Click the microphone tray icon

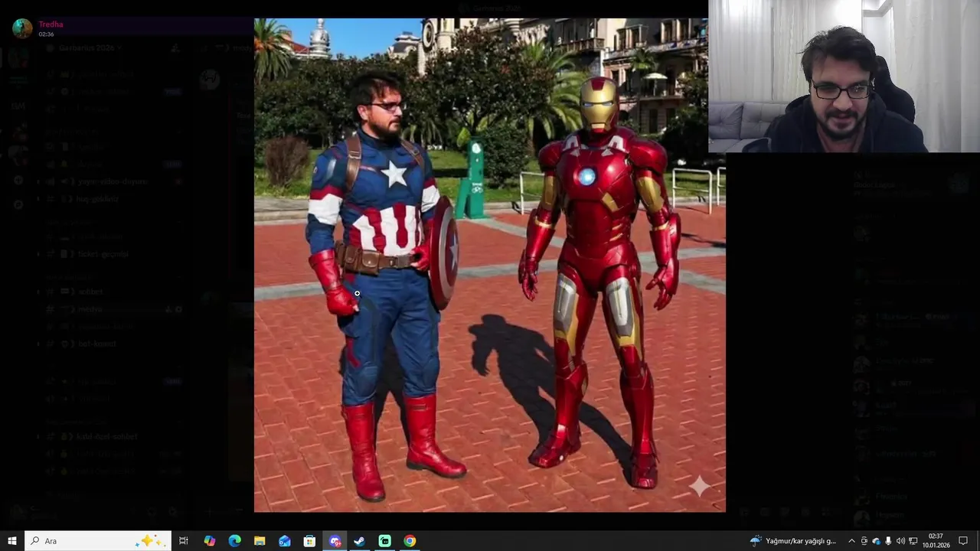tap(888, 541)
